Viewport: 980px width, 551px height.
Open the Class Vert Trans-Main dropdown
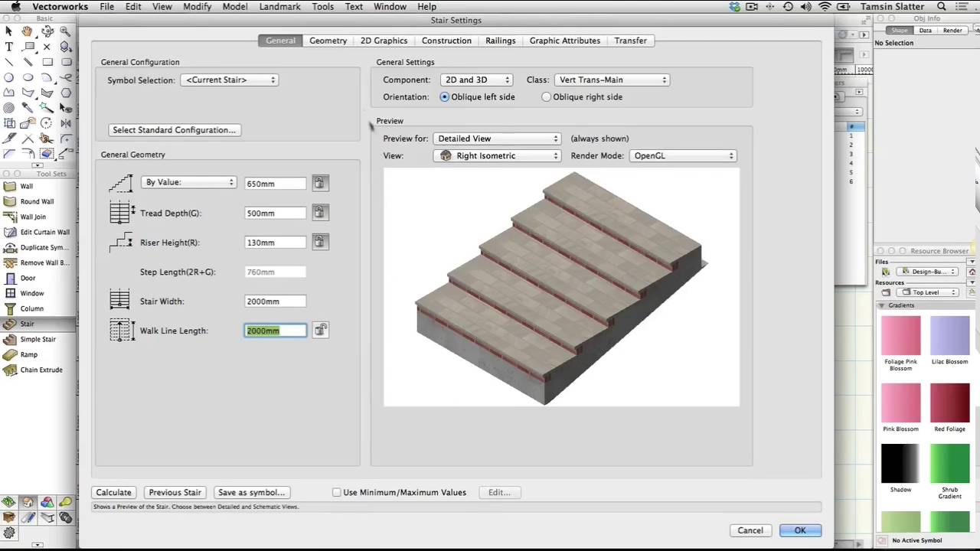612,80
